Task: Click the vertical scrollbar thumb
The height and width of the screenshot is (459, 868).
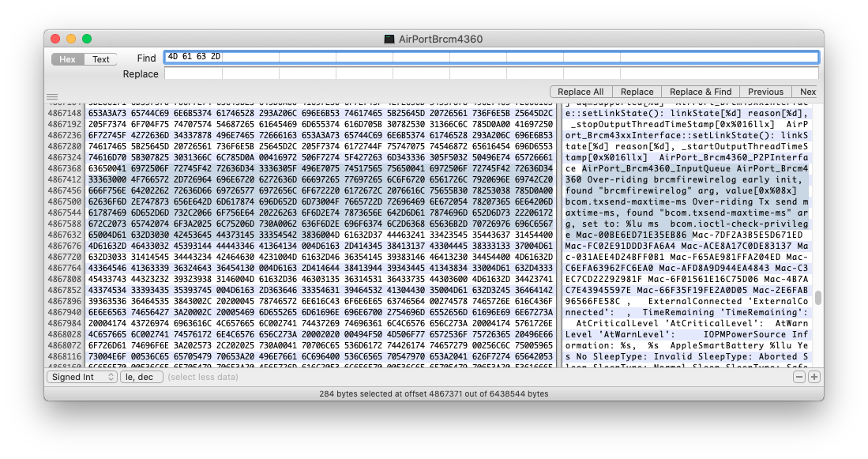Action: 817,298
